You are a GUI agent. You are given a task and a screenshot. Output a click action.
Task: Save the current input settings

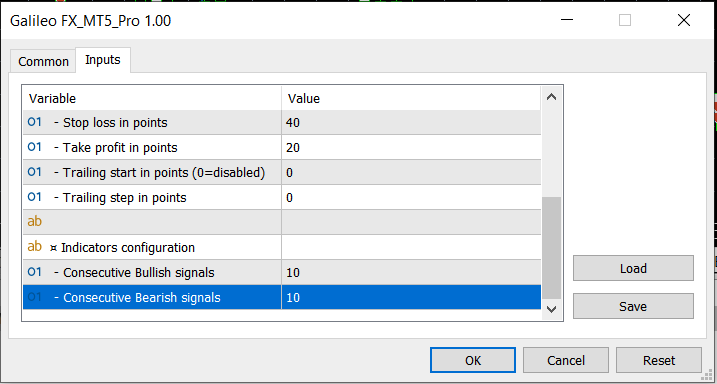[633, 306]
